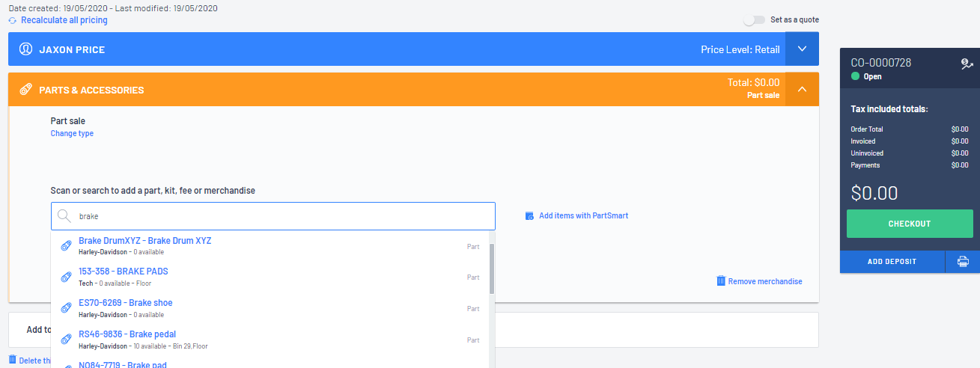Click the search magnifier icon
This screenshot has height=368, width=980.
[x=64, y=216]
